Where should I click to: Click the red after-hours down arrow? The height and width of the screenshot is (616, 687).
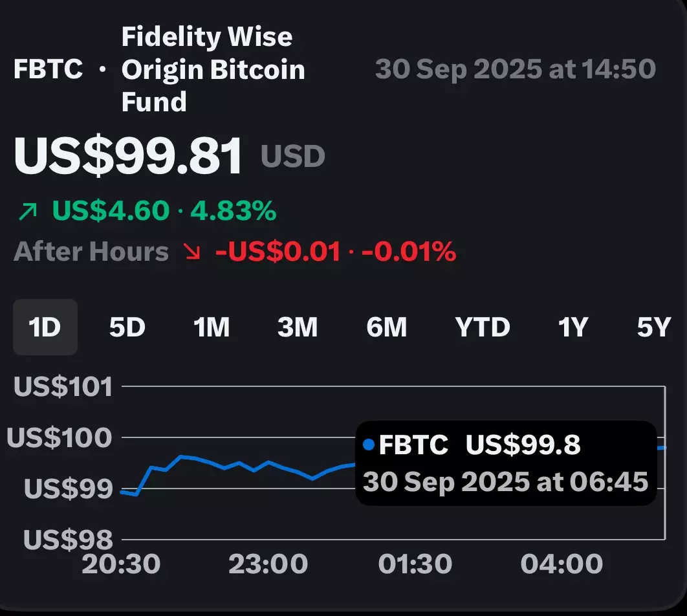coord(192,252)
